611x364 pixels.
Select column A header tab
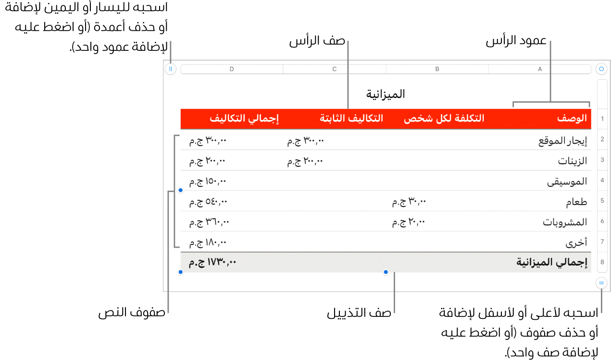click(539, 69)
